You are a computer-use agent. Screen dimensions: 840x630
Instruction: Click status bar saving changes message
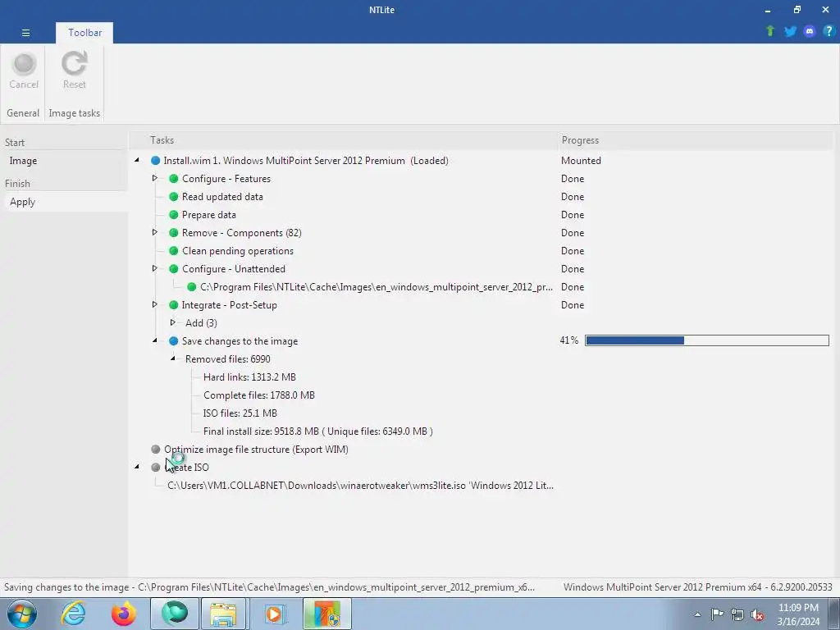[269, 587]
